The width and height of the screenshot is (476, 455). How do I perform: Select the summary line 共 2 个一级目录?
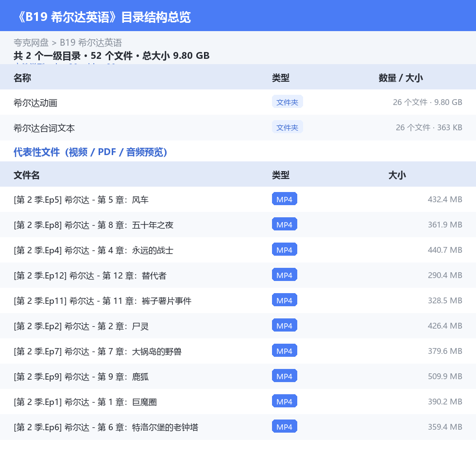click(48, 55)
